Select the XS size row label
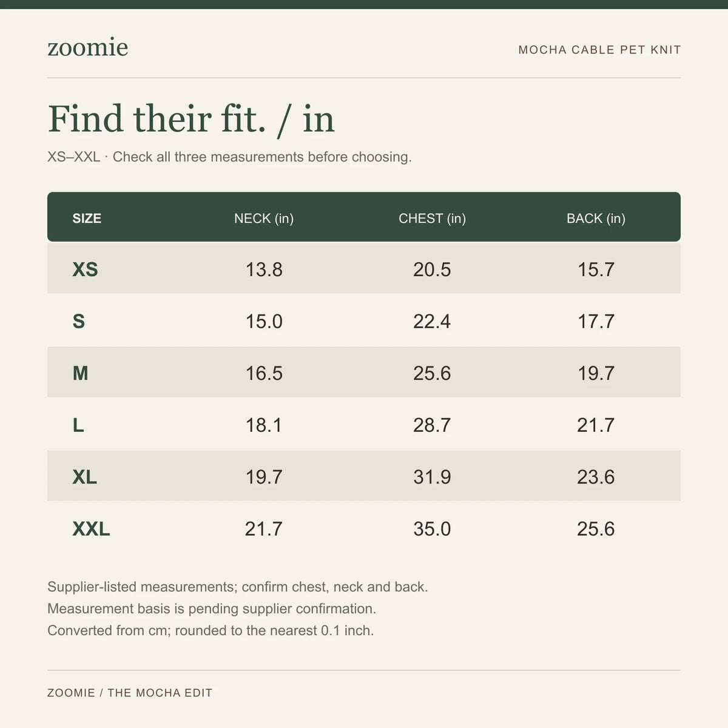Image resolution: width=728 pixels, height=728 pixels. click(85, 269)
